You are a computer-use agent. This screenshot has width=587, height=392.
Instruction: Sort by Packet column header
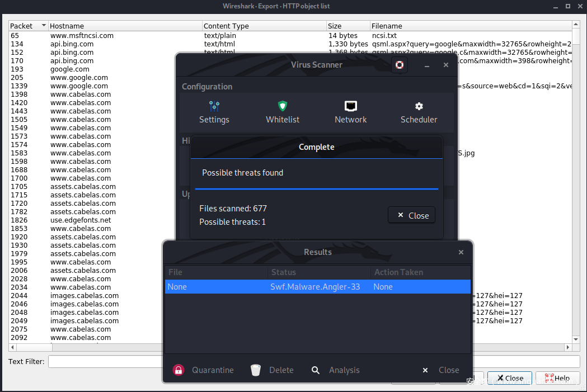[28, 26]
